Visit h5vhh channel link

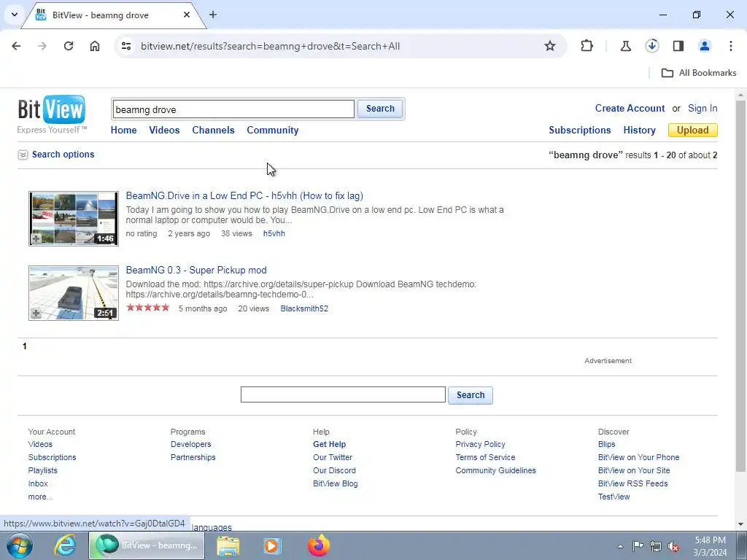[x=274, y=233]
